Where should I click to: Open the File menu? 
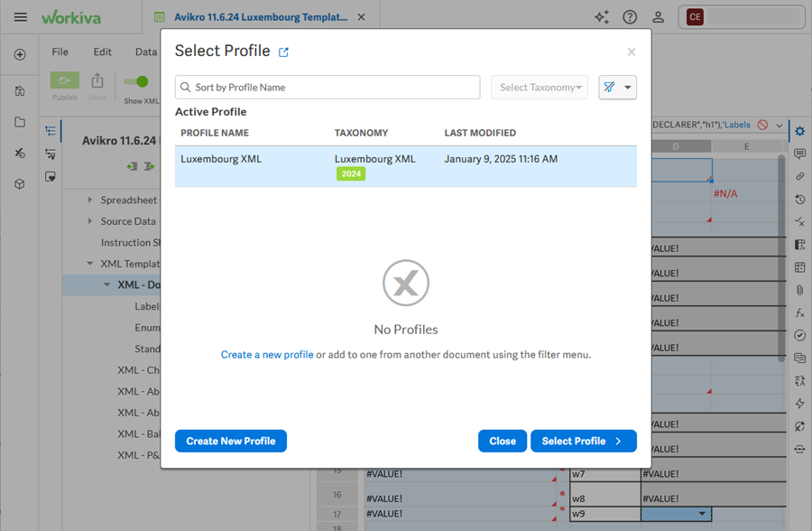(x=60, y=51)
